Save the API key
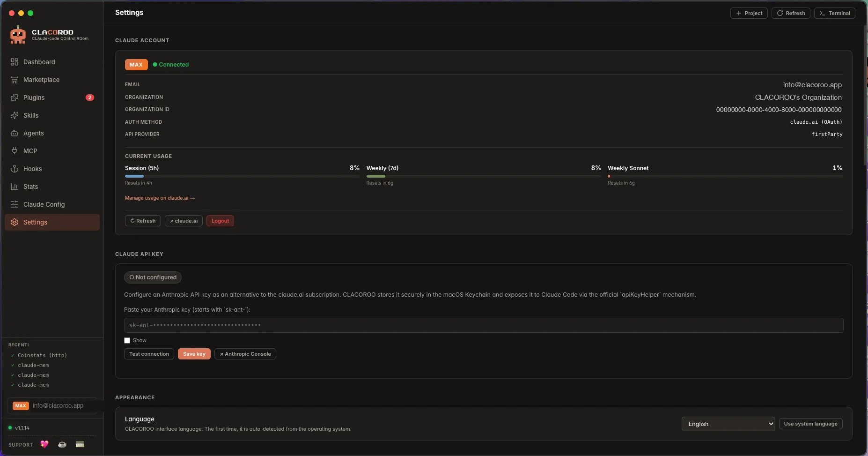Screen dimensions: 868x456 pyautogui.click(x=194, y=354)
